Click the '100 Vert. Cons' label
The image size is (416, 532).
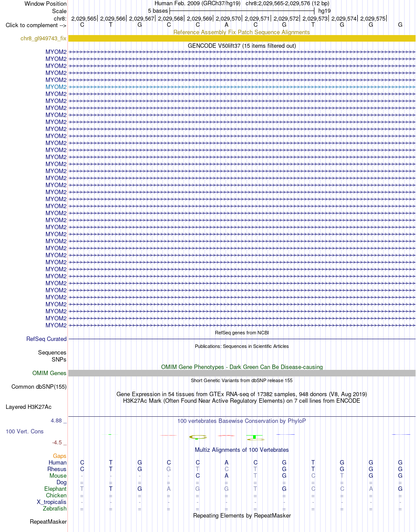pos(25,432)
